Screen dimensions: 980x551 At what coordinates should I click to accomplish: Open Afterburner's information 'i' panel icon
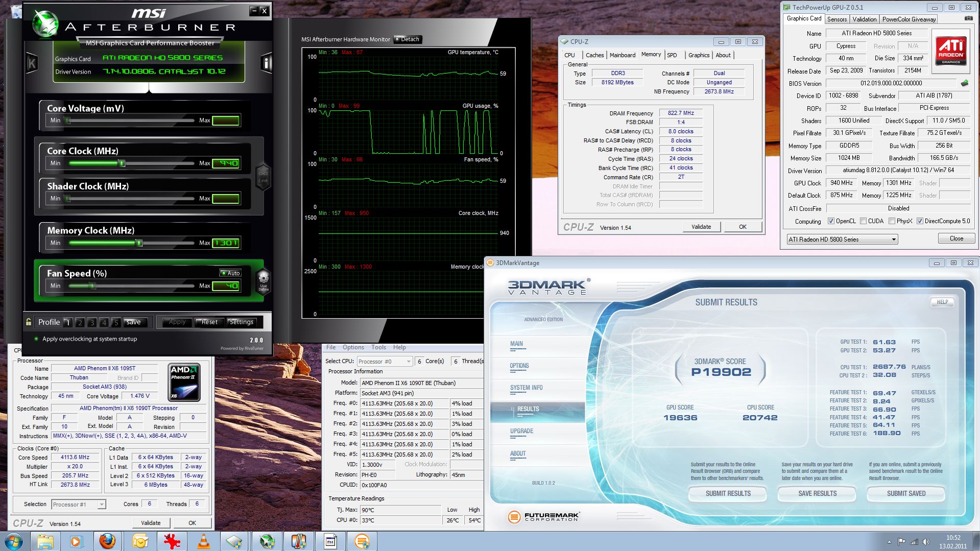[x=266, y=63]
